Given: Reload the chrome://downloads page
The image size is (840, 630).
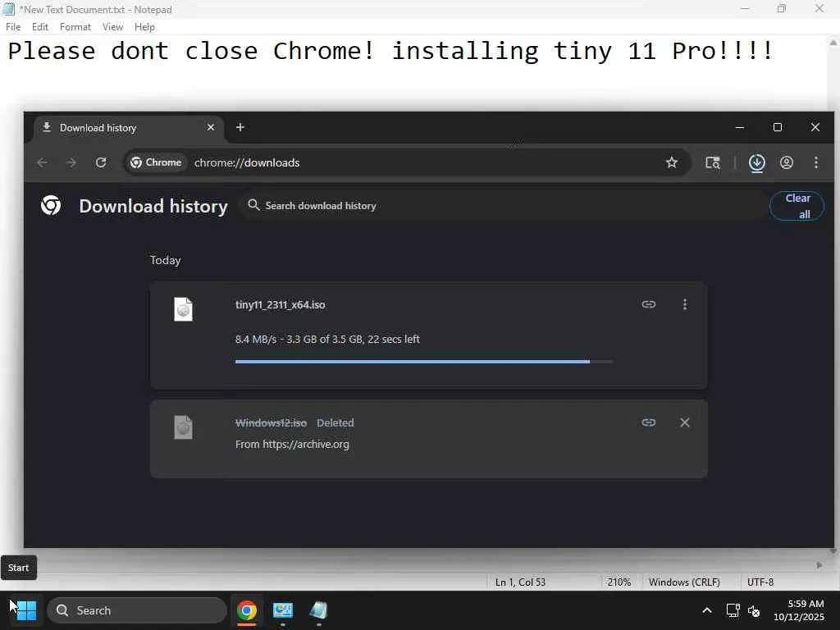Looking at the screenshot, I should click(101, 162).
